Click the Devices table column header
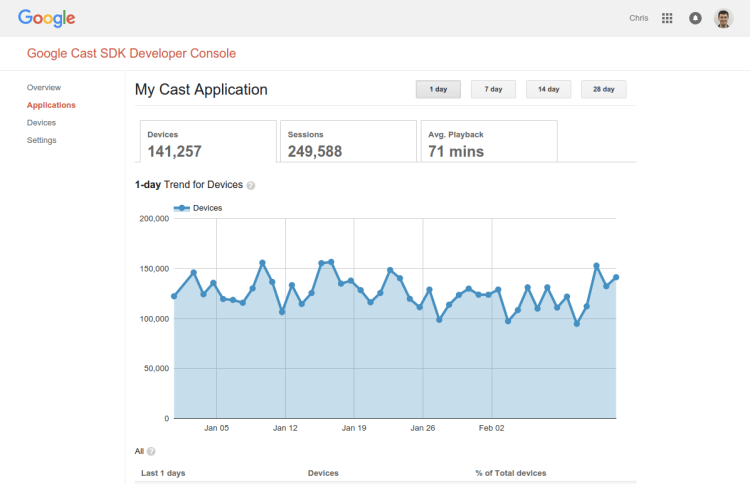The width and height of the screenshot is (750, 484). click(323, 473)
